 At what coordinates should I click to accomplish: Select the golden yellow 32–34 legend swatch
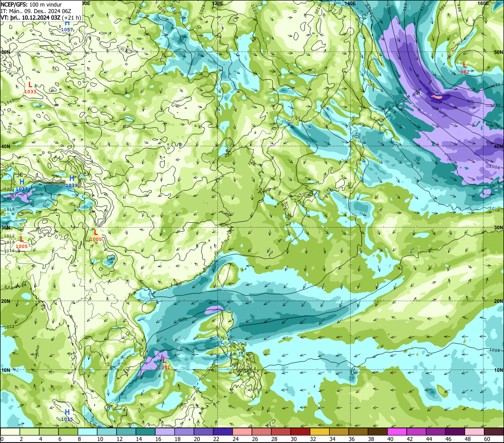click(x=320, y=431)
